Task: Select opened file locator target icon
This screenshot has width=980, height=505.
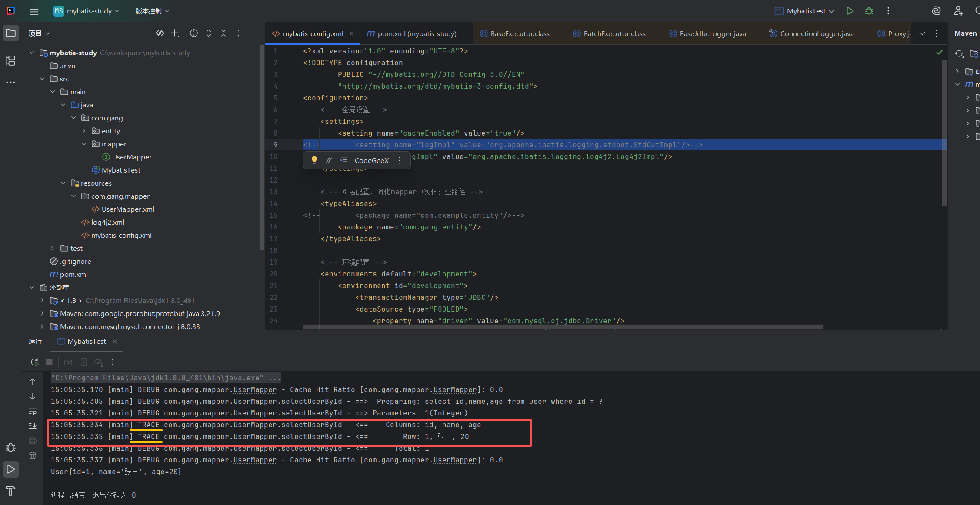Action: pos(194,33)
